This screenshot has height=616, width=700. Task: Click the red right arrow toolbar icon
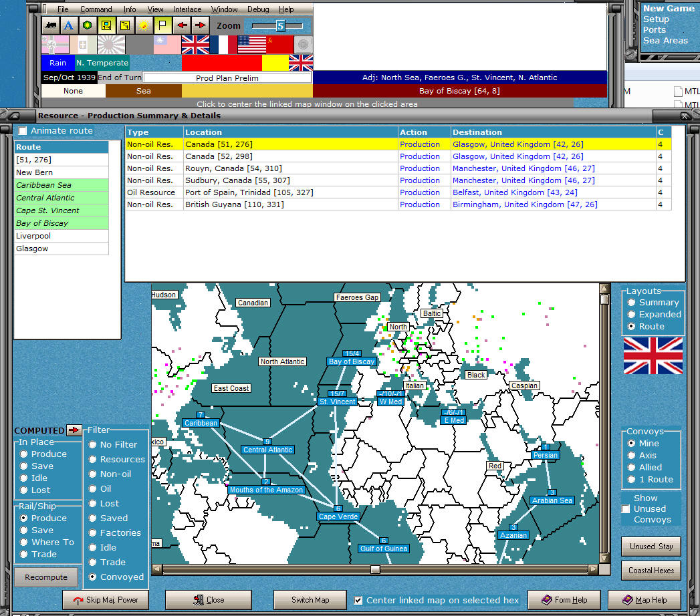click(x=199, y=25)
